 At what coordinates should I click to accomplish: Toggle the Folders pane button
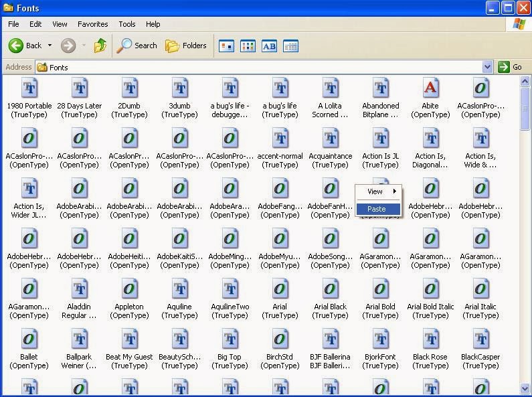click(186, 46)
